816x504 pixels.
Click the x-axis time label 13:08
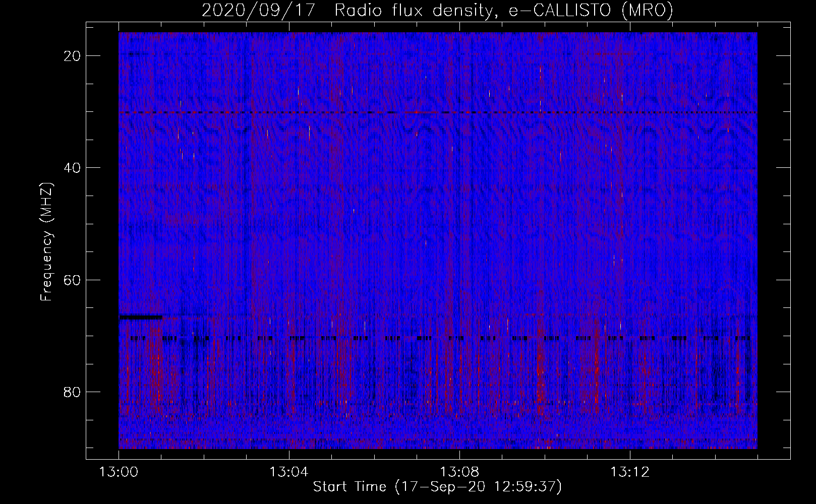pyautogui.click(x=459, y=472)
